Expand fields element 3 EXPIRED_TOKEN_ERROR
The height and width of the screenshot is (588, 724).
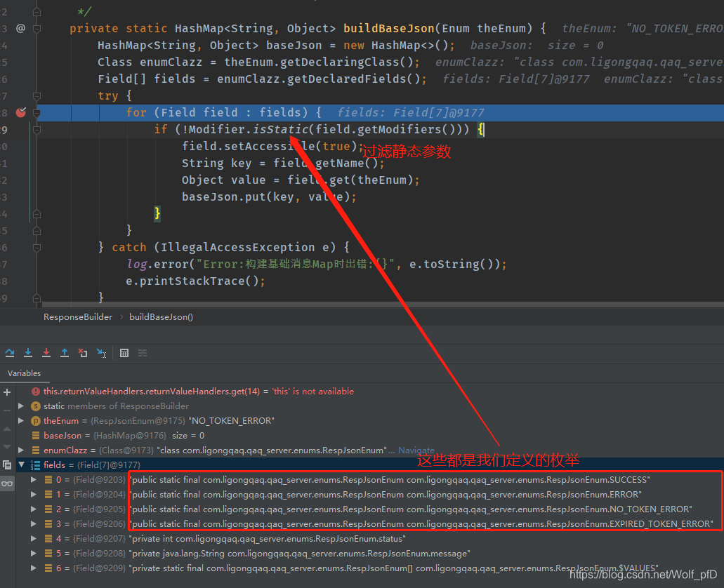pos(34,524)
